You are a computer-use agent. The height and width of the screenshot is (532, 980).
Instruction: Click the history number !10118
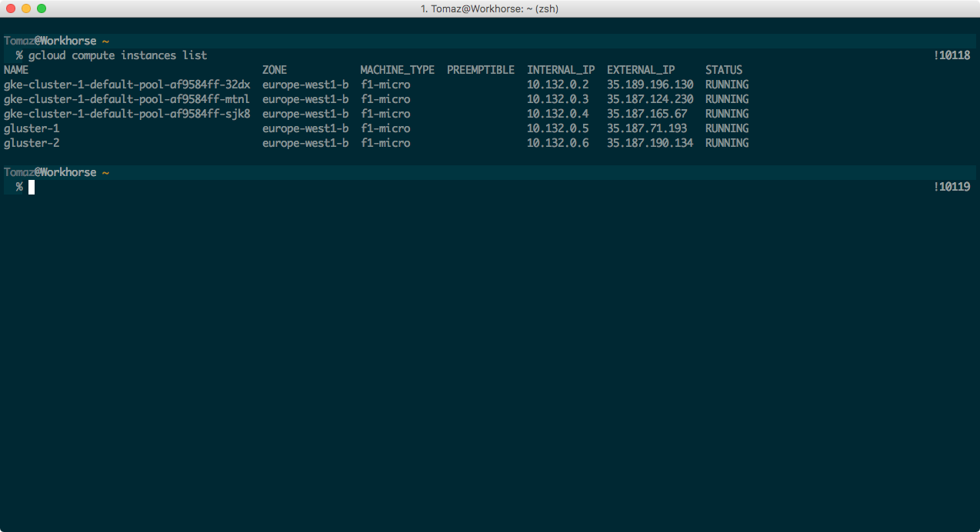pyautogui.click(x=952, y=55)
